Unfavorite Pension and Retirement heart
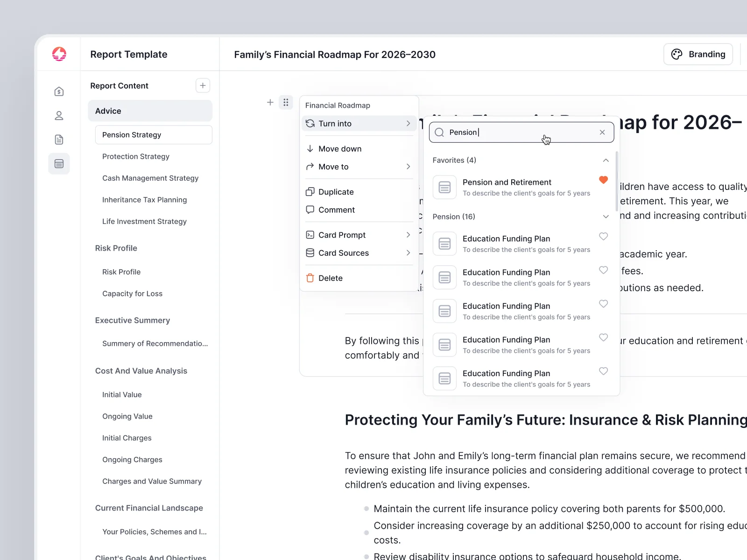This screenshot has height=560, width=747. click(x=603, y=180)
